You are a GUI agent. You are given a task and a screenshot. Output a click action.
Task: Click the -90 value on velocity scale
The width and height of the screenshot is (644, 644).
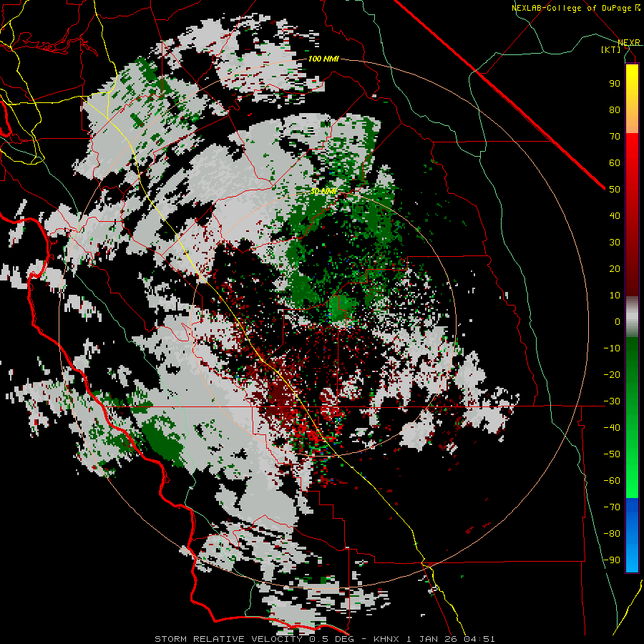pyautogui.click(x=612, y=560)
